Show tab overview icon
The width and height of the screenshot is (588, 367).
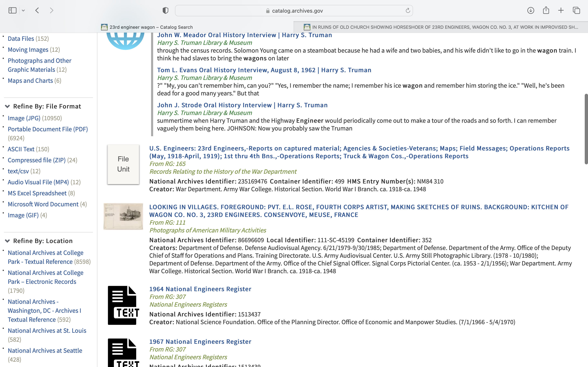coord(576,10)
